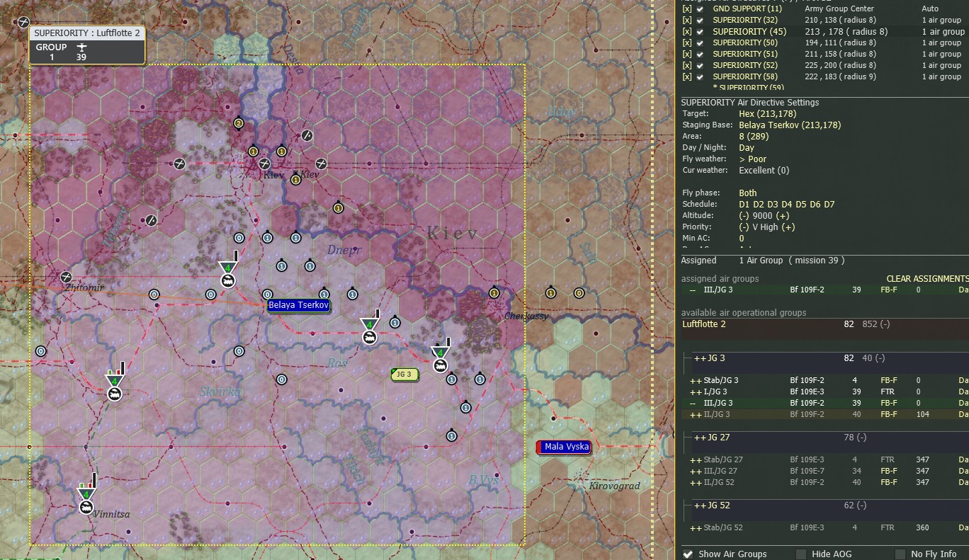Add III./JG 27 using its ++ icon
Screen dimensions: 969x560
[x=696, y=471]
